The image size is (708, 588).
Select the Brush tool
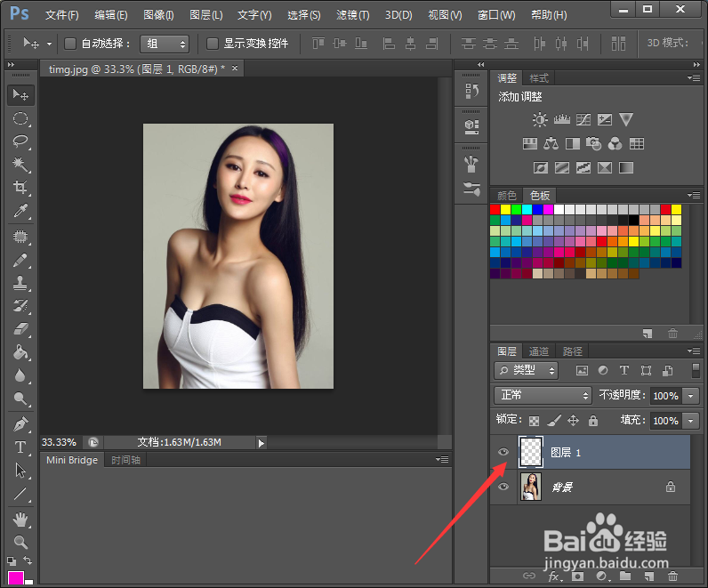(x=20, y=260)
